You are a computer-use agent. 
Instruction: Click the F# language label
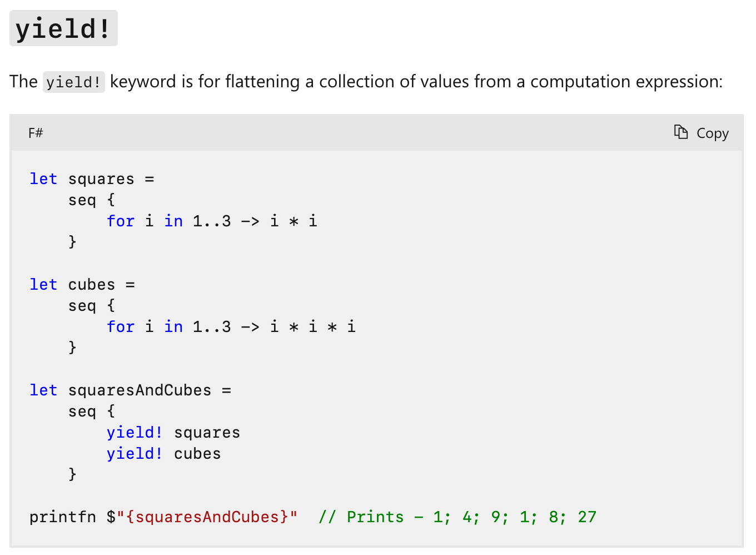36,133
